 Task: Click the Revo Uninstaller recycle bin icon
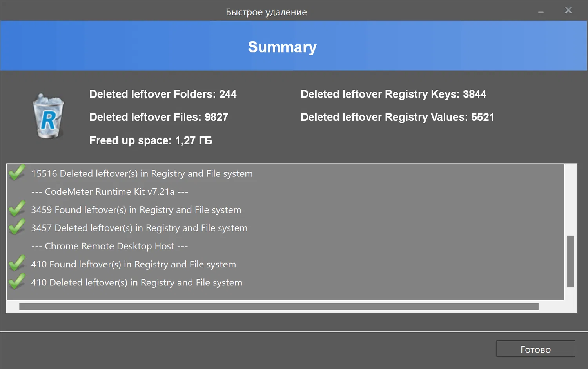[48, 116]
